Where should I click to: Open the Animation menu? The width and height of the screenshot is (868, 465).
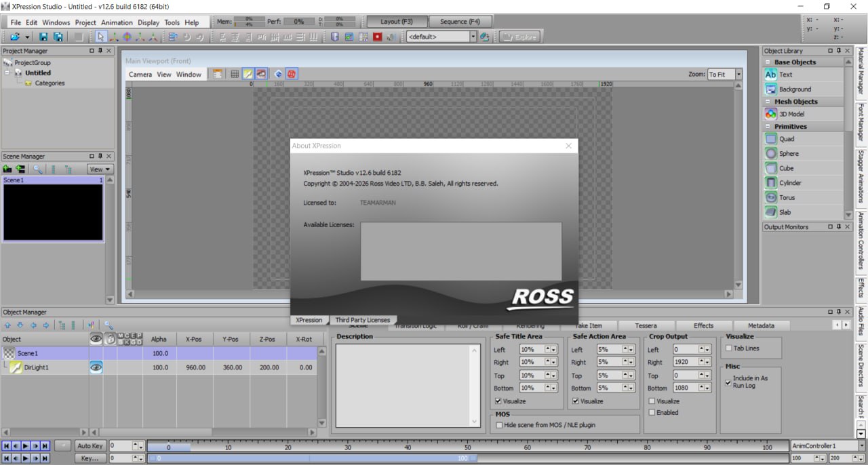pos(117,22)
